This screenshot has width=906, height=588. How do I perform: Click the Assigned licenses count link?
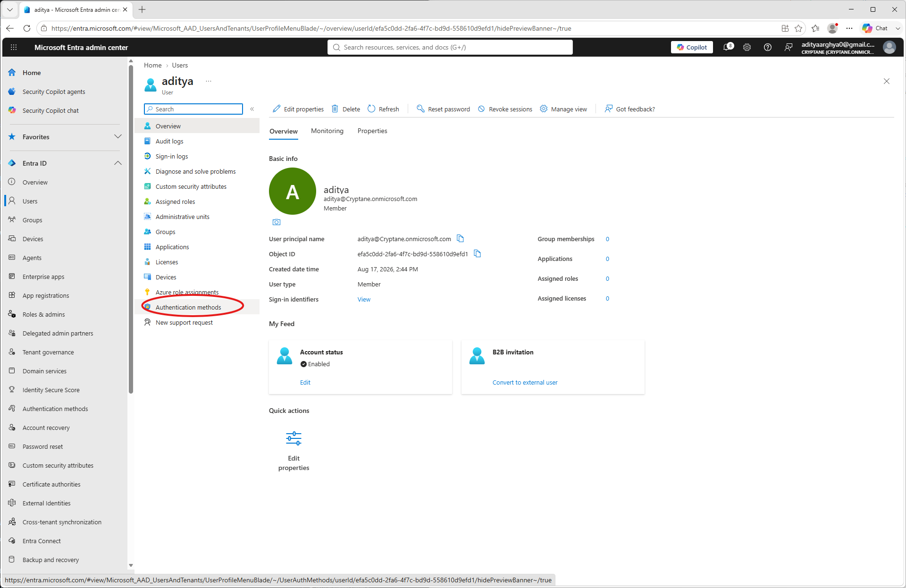(607, 298)
